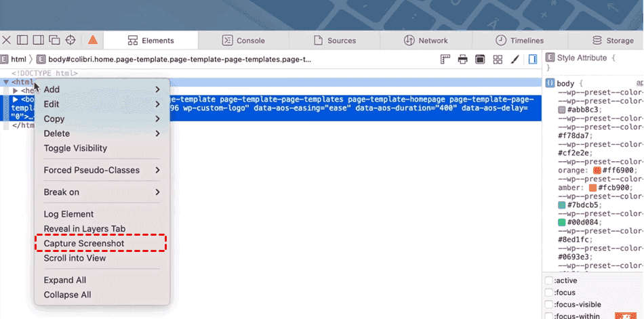The height and width of the screenshot is (319, 644).
Task: Choose Scroll into View from context menu
Action: tap(102, 258)
